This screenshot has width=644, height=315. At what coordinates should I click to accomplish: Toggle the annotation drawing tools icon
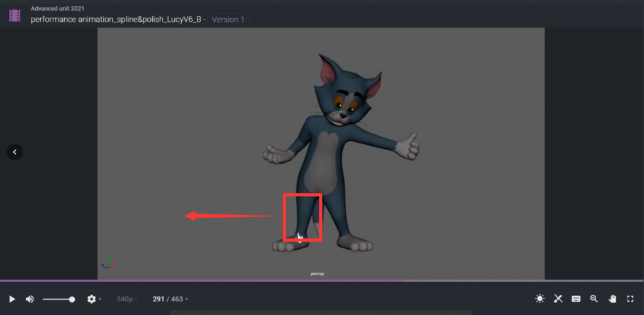(558, 299)
